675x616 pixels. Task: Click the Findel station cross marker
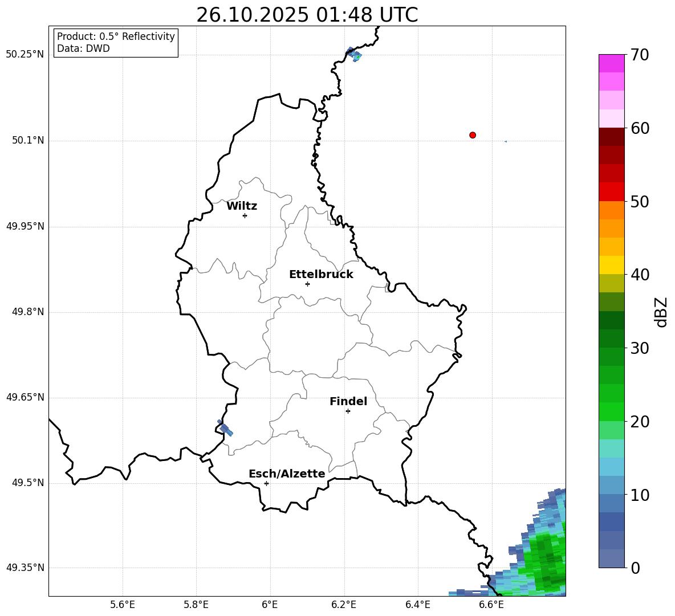coord(348,411)
